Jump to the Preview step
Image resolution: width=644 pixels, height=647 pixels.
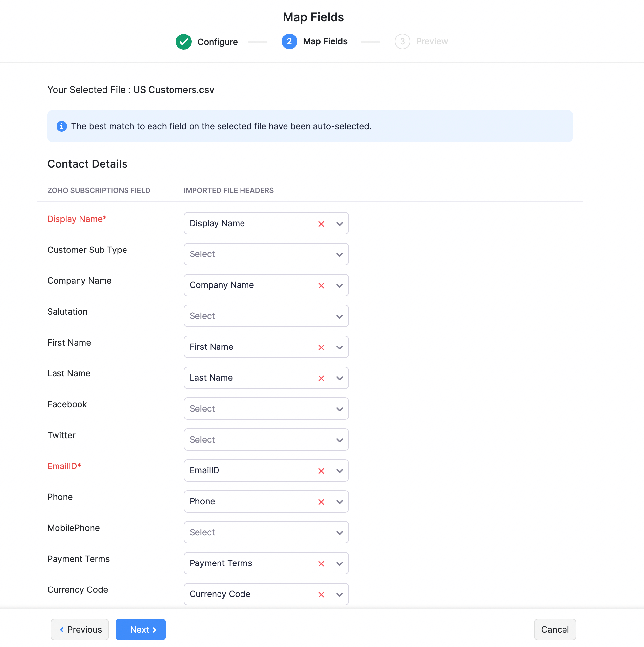[421, 41]
